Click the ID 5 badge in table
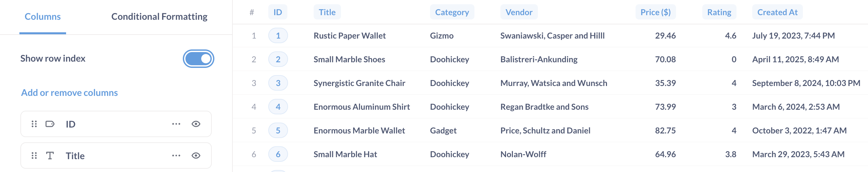The image size is (868, 172). 278,130
